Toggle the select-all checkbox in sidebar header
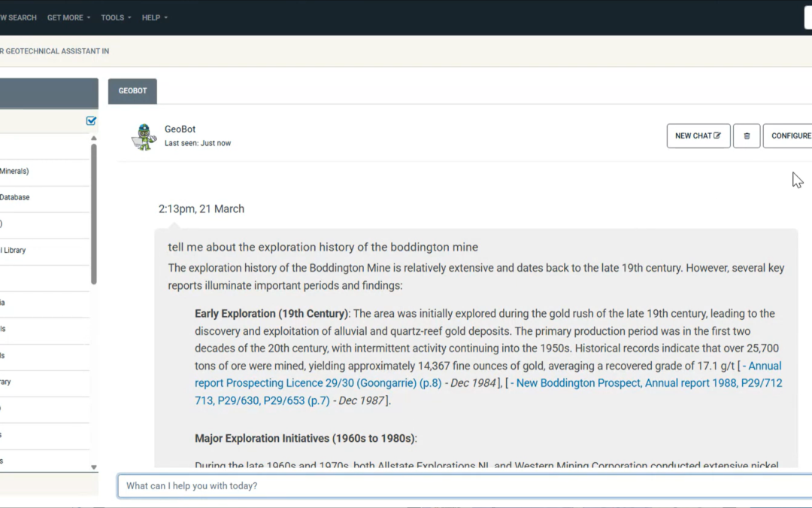The image size is (812, 508). (x=91, y=120)
